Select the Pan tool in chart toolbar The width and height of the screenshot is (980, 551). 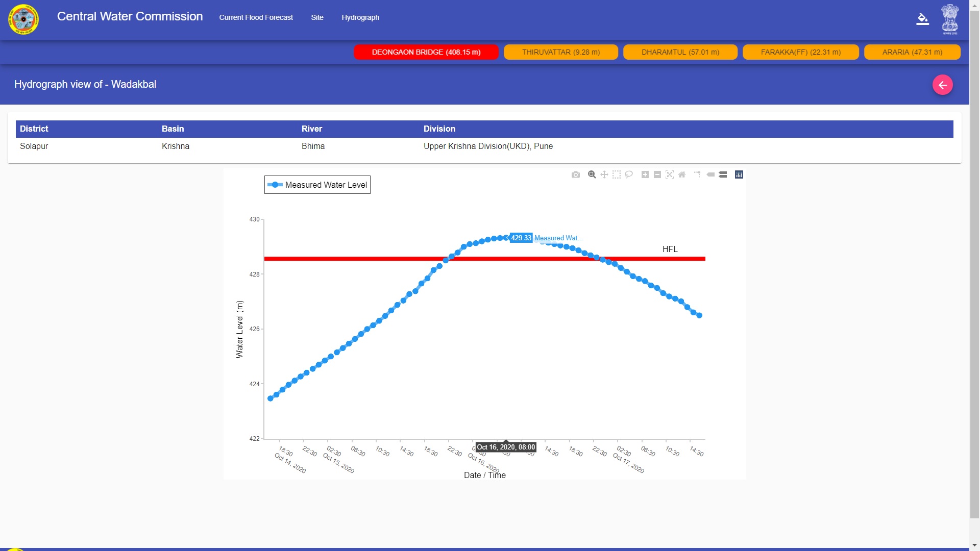604,174
